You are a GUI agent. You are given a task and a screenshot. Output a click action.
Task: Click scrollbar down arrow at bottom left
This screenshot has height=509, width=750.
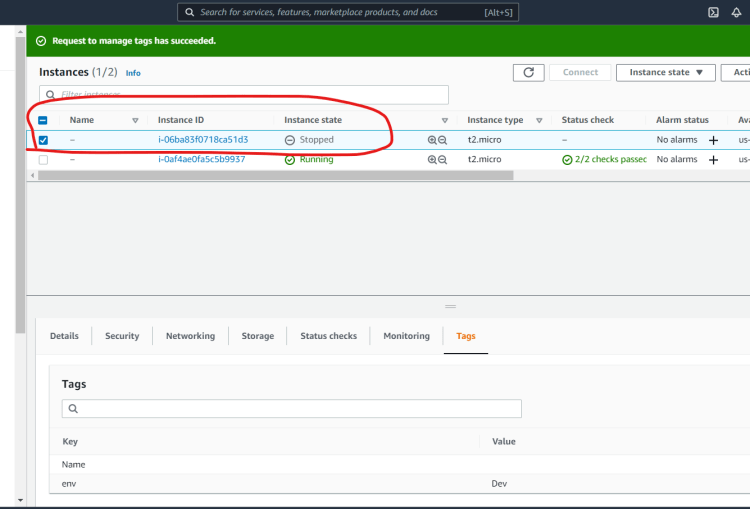[20, 500]
